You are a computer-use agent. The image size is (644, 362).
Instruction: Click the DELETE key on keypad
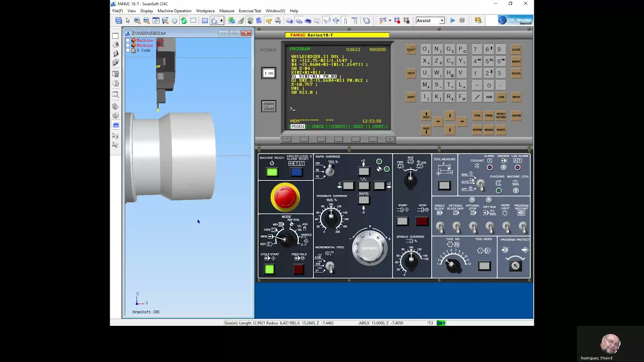[516, 73]
